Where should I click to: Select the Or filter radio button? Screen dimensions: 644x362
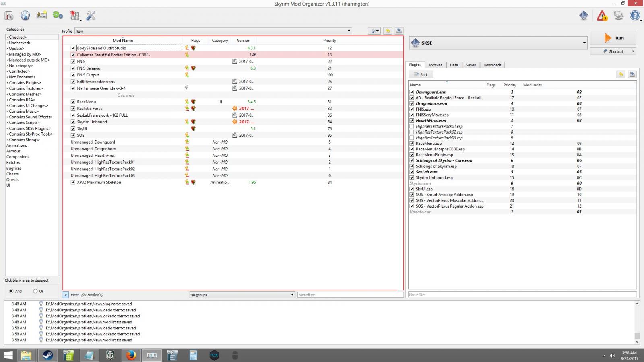pos(35,291)
